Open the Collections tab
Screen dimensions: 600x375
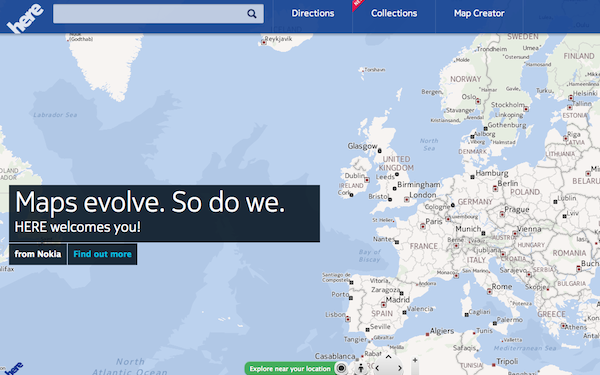[394, 13]
